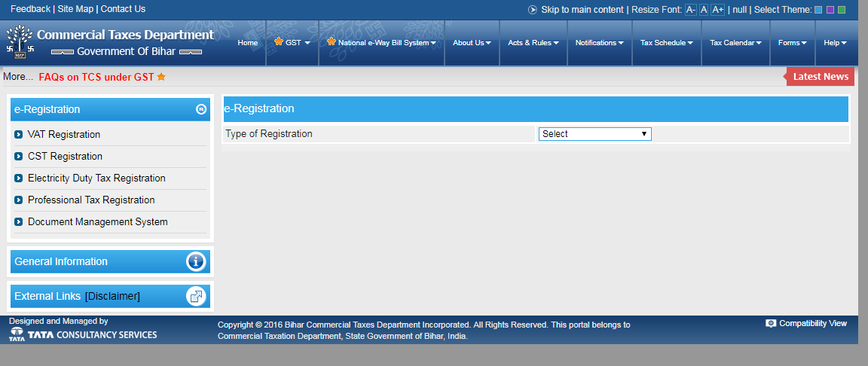Expand the Notifications menu

600,43
